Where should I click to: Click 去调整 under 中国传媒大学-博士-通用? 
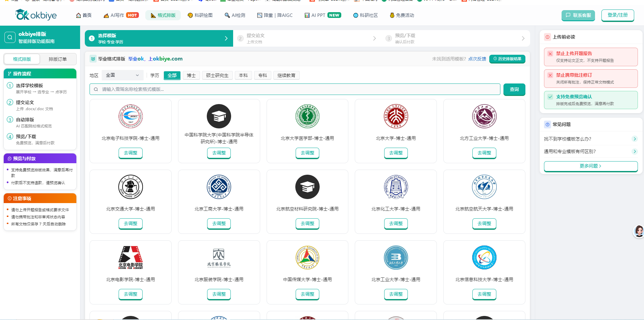307,294
